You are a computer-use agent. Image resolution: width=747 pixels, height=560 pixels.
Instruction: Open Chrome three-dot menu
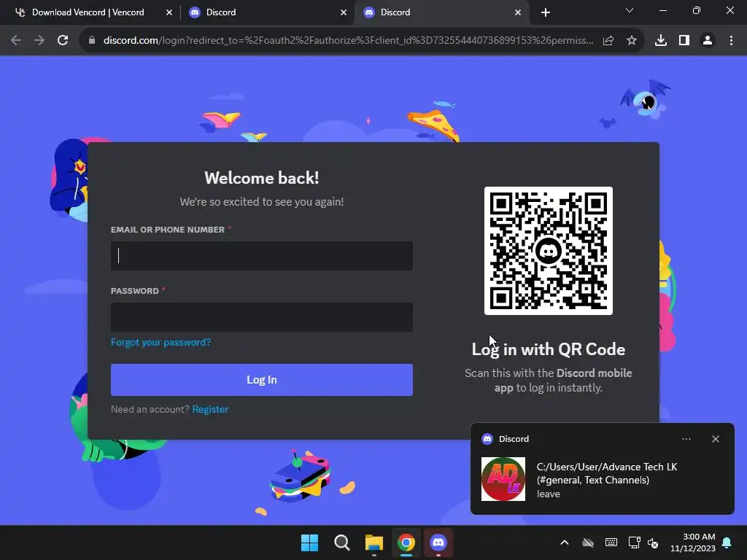coord(731,41)
